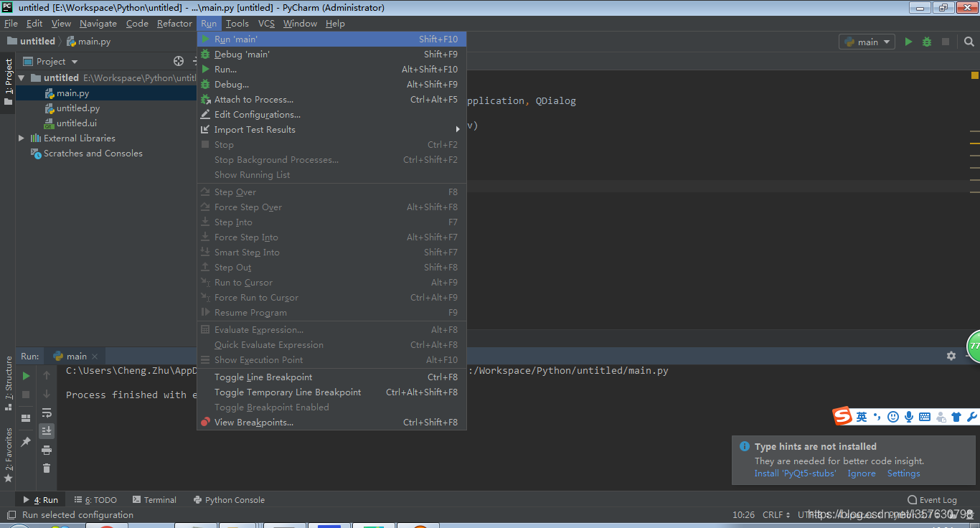This screenshot has height=528, width=980.
Task: Click Install 'PyQt5-stubs' link
Action: click(795, 473)
